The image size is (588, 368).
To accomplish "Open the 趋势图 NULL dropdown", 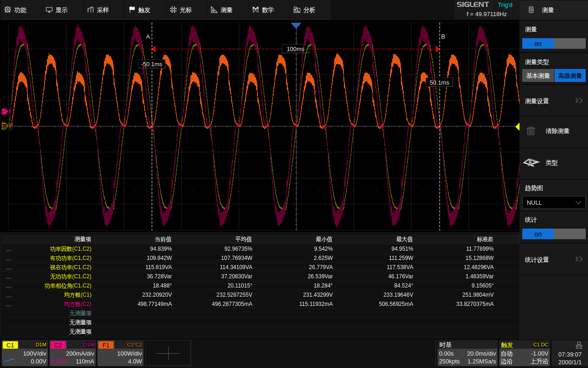I will pyautogui.click(x=554, y=202).
